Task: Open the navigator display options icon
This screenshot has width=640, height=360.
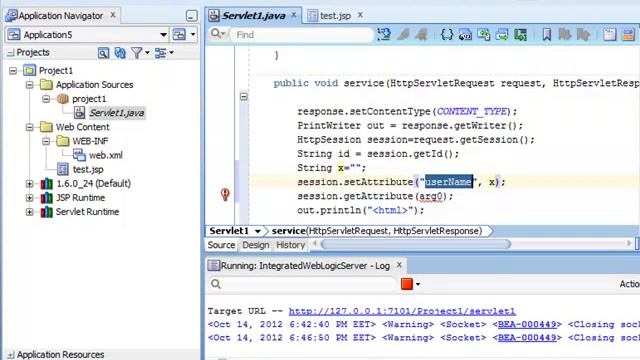Action: [x=164, y=53]
